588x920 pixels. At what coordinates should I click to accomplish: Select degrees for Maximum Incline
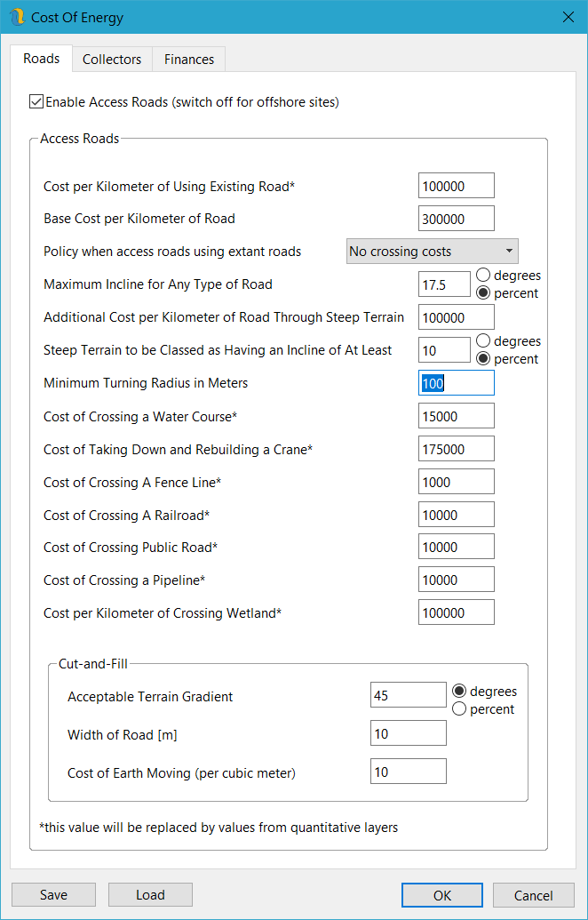click(484, 276)
